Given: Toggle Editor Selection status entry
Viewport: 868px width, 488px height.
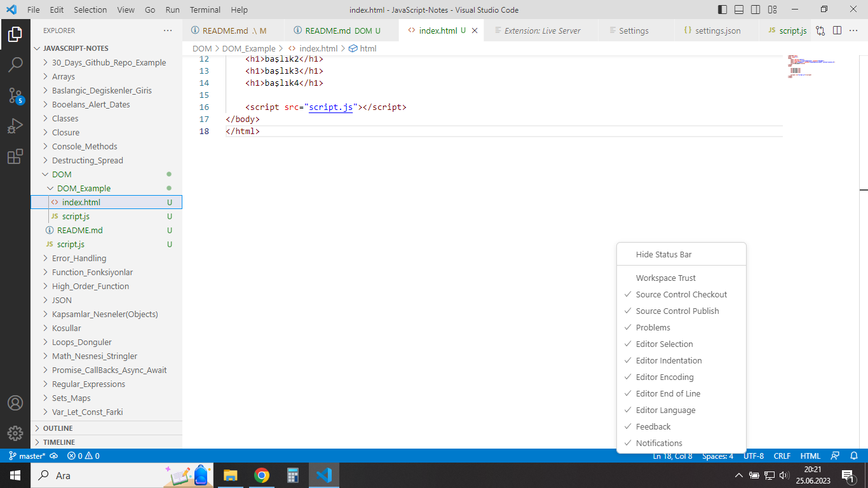Looking at the screenshot, I should coord(681,344).
